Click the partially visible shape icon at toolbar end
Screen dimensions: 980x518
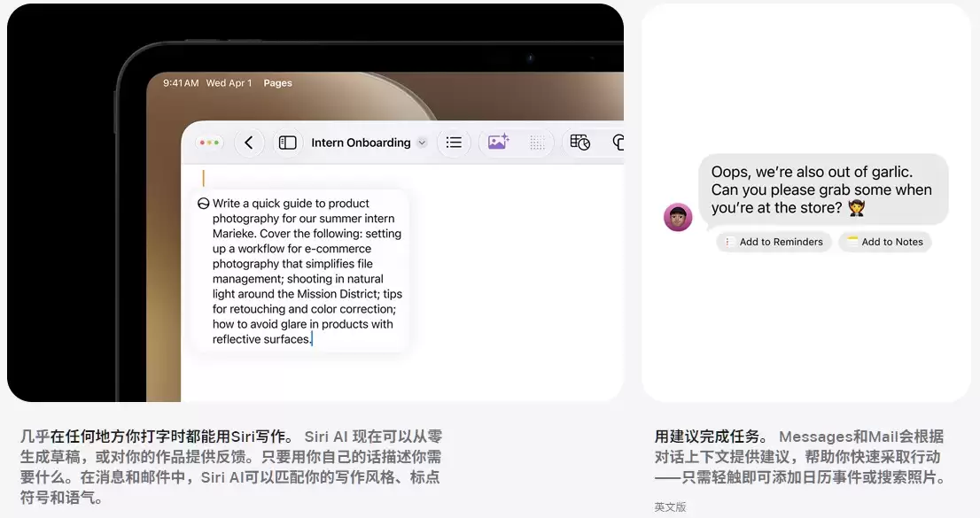tap(618, 143)
